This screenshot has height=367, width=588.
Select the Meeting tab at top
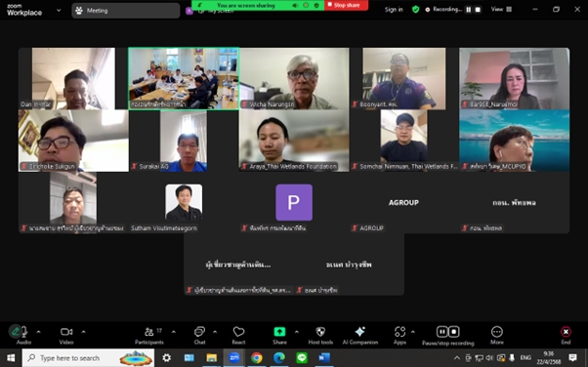point(126,11)
